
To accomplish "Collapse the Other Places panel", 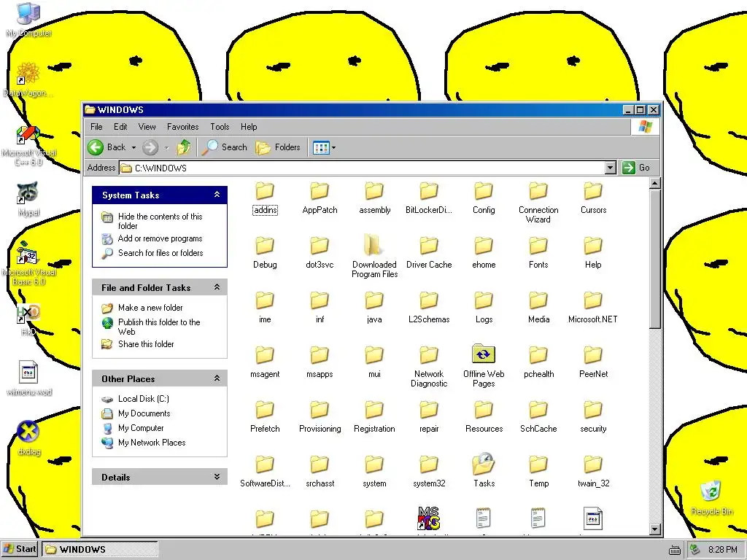I will tap(217, 378).
